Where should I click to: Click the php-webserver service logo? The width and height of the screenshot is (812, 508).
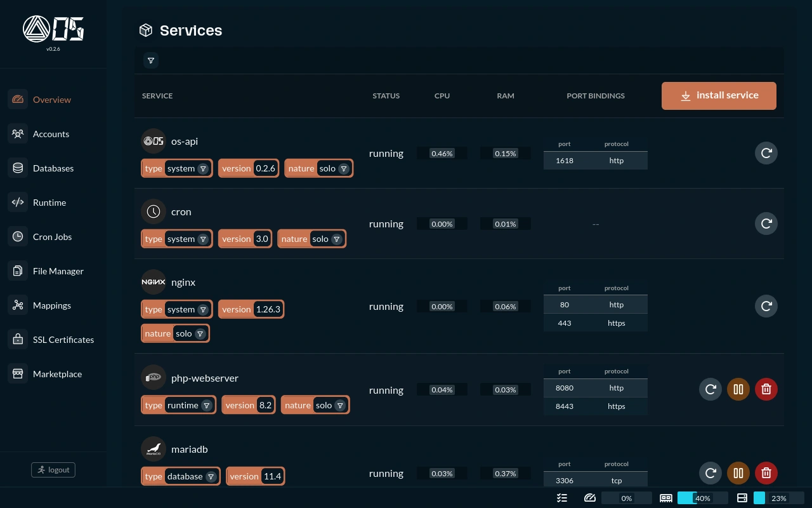[153, 377]
